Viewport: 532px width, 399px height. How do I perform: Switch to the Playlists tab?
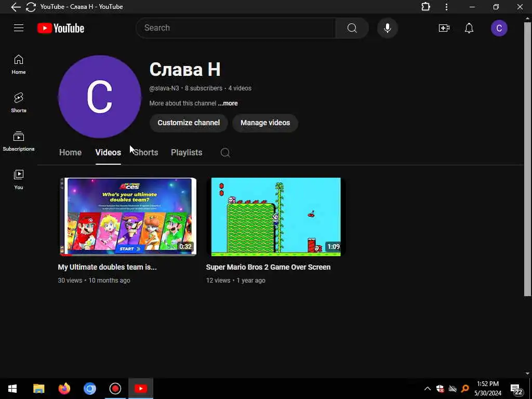[x=187, y=153]
